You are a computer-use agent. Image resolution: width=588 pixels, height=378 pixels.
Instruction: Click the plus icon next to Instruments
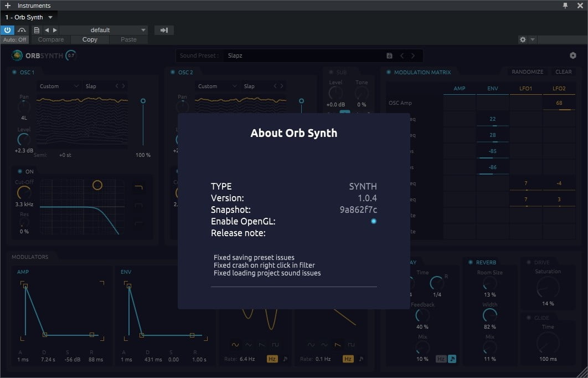click(8, 5)
